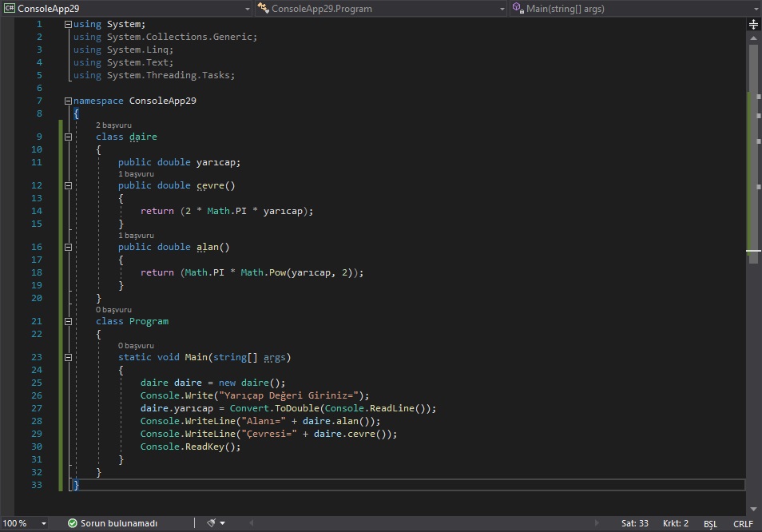Screen dimensions: 762x532
Task: Collapse the class Program block
Action: (68, 322)
